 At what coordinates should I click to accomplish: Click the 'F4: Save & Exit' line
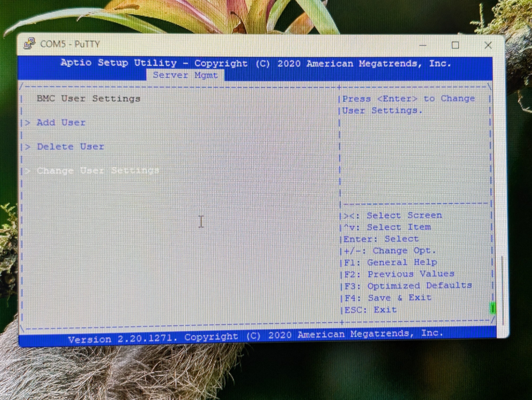point(387,298)
